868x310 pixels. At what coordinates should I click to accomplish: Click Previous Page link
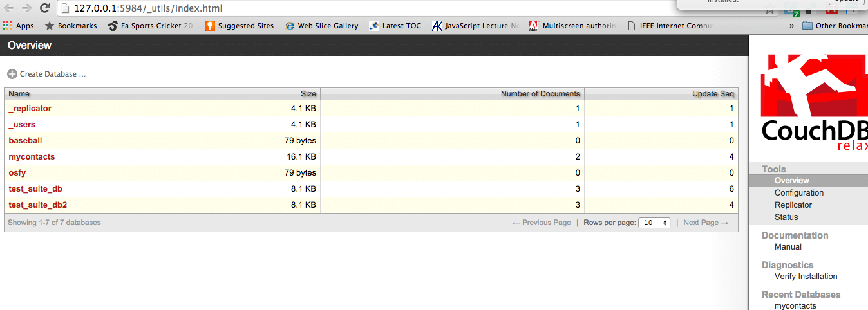point(542,223)
